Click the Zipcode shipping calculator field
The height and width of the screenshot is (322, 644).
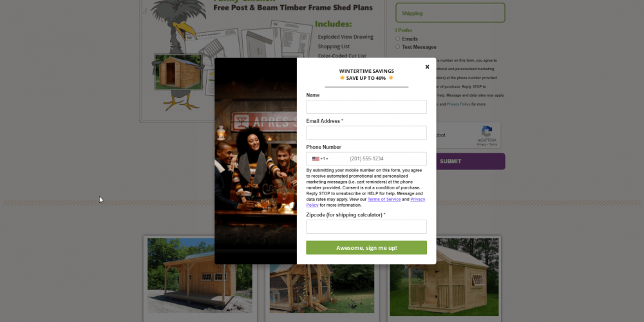point(366,227)
